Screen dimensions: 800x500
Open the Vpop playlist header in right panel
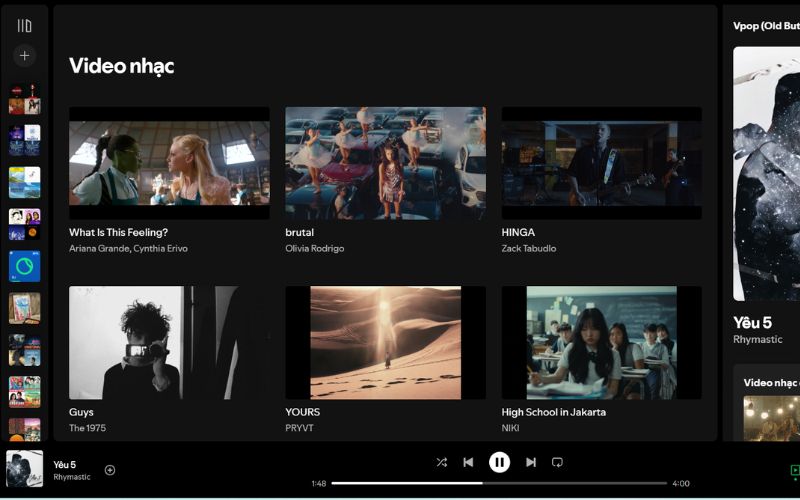(766, 26)
